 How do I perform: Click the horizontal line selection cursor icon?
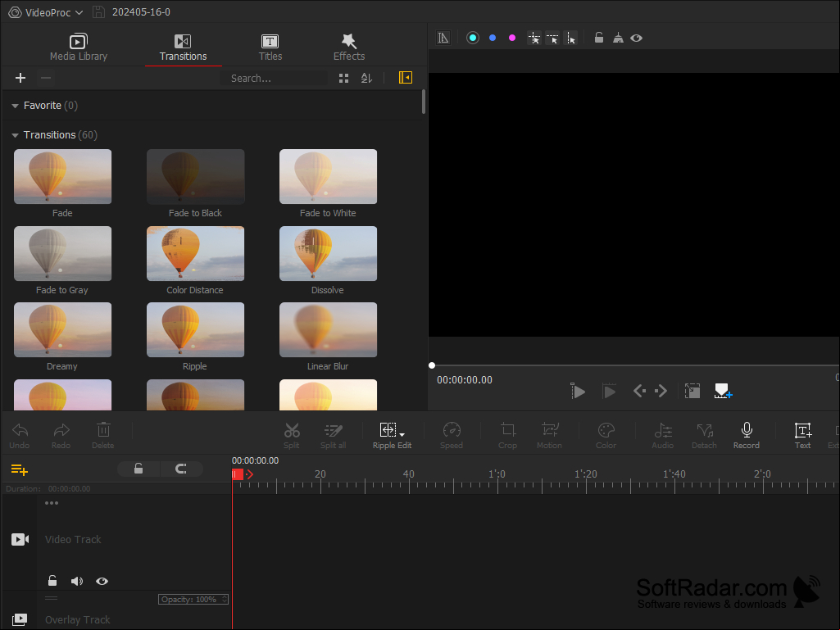(552, 38)
